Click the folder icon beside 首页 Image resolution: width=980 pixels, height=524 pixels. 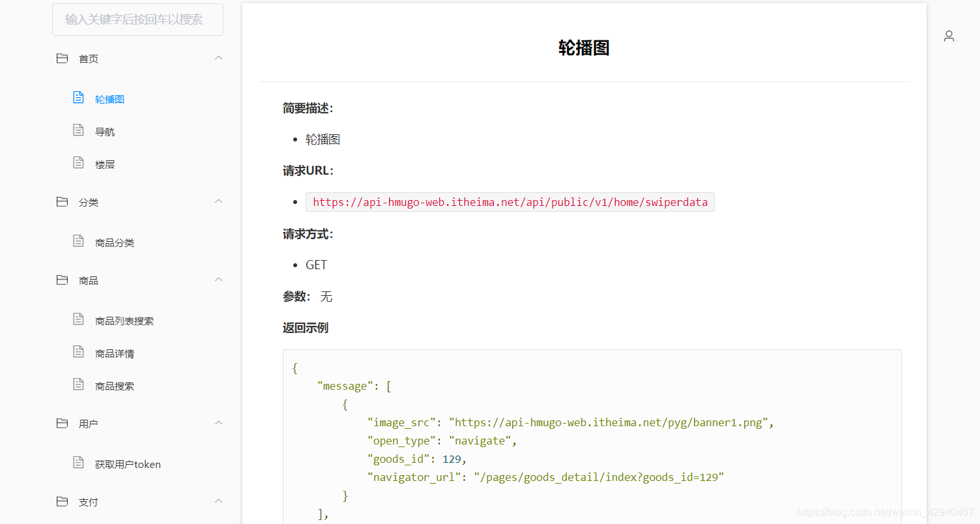(x=62, y=58)
